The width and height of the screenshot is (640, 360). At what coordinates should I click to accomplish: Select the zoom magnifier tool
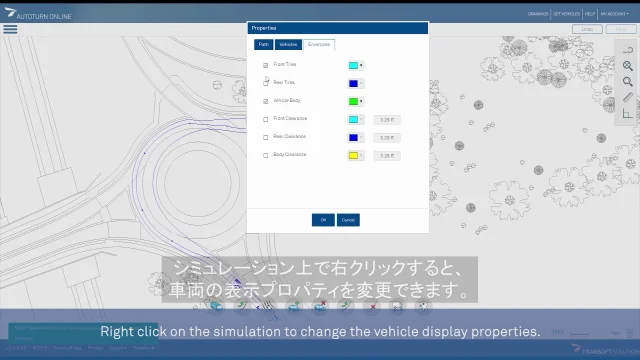(x=627, y=81)
